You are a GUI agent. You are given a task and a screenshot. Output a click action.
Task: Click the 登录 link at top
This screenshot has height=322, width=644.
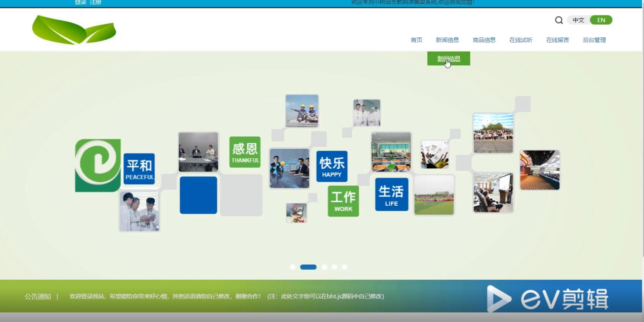[x=80, y=2]
